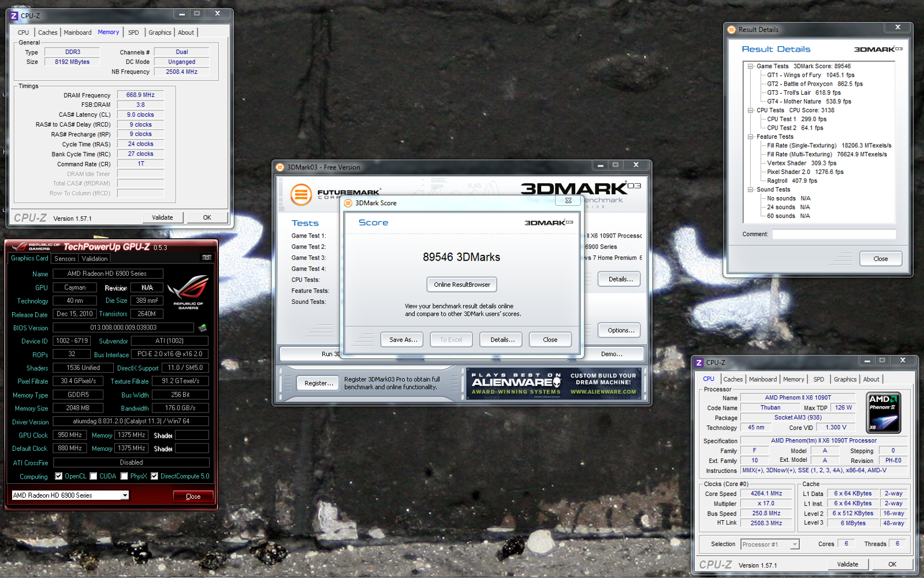Click Details in the 3DMark Score dialog

pyautogui.click(x=502, y=340)
